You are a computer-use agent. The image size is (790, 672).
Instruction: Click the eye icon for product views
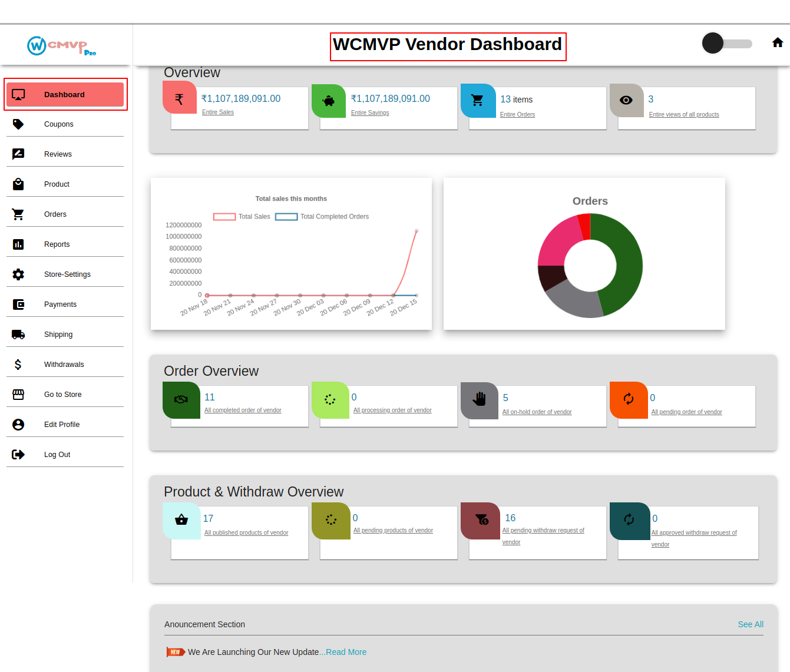click(626, 101)
